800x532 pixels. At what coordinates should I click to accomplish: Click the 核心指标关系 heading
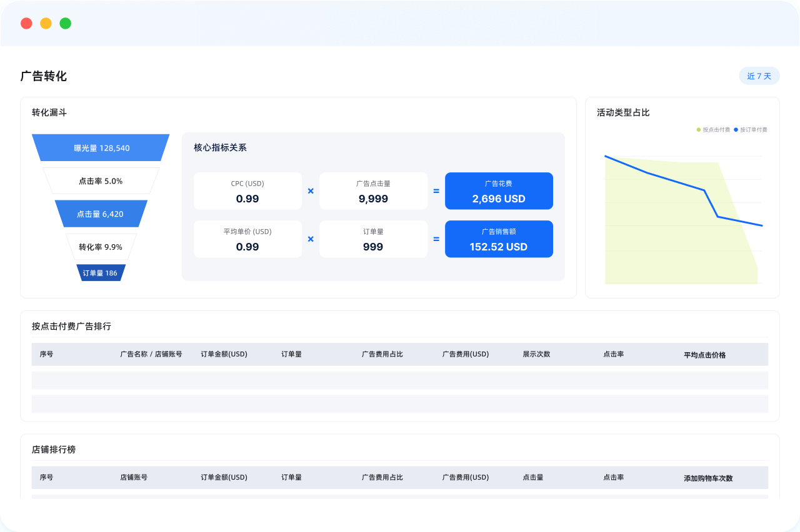point(220,148)
